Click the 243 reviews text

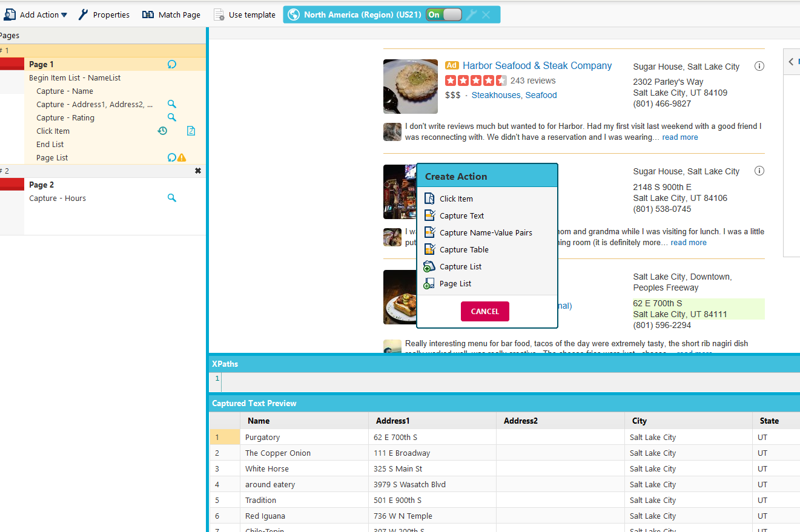(x=533, y=80)
